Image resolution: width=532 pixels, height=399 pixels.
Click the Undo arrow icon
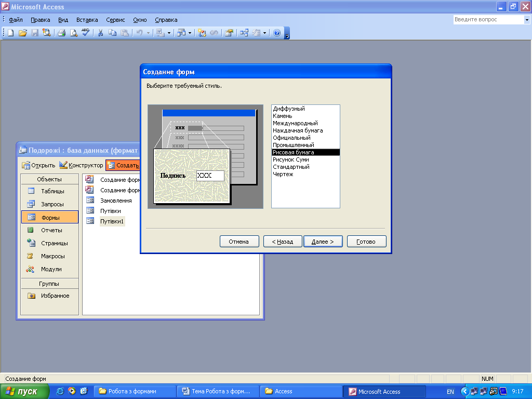(139, 33)
